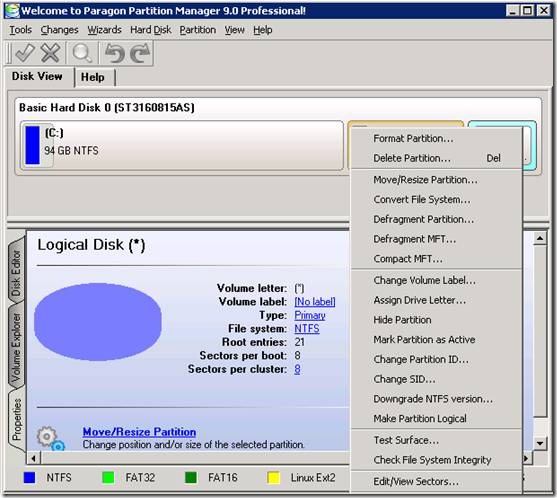Select Compact MFT menu entry

pos(437,259)
